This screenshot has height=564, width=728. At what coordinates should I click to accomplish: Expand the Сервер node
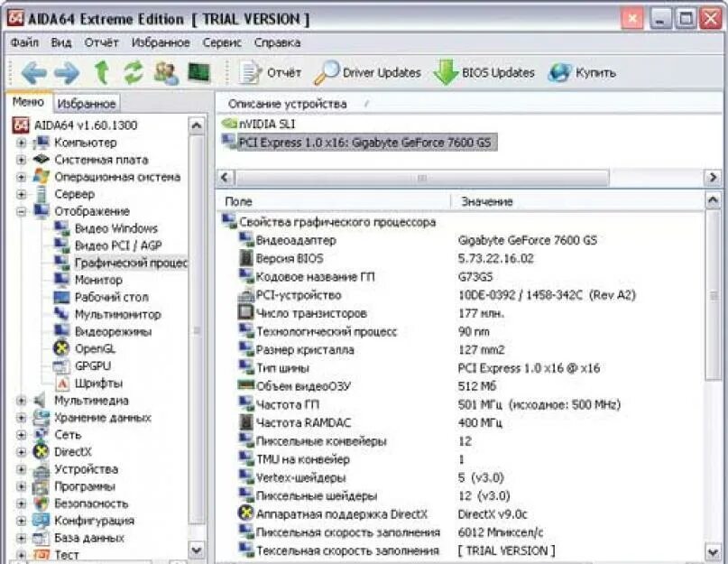pos(21,194)
